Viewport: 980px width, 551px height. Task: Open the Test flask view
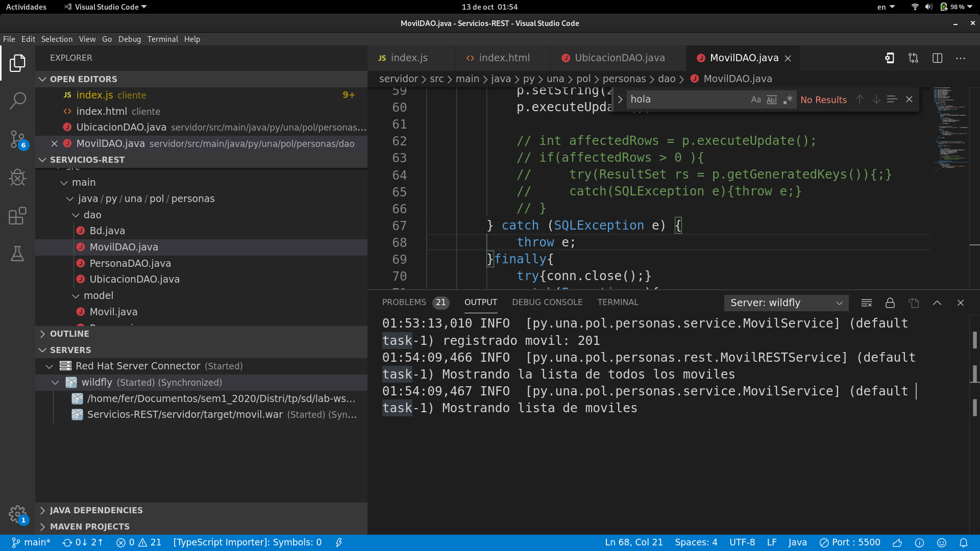[x=17, y=254]
